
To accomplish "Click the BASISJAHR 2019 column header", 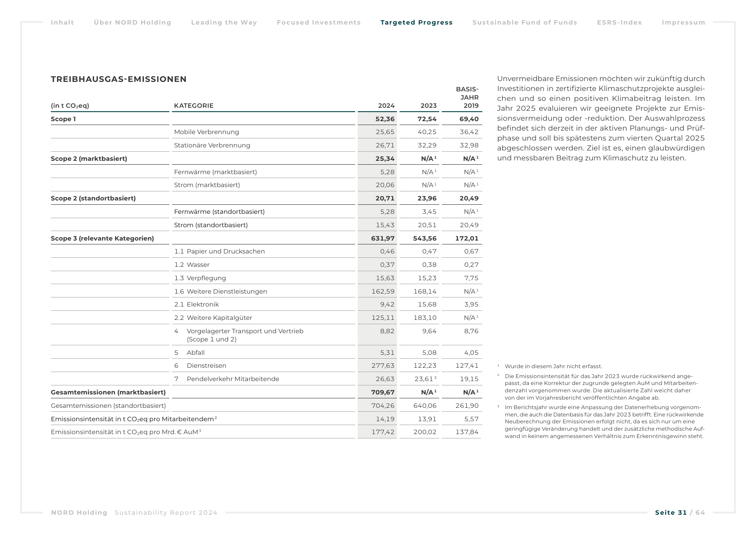I will point(467,97).
